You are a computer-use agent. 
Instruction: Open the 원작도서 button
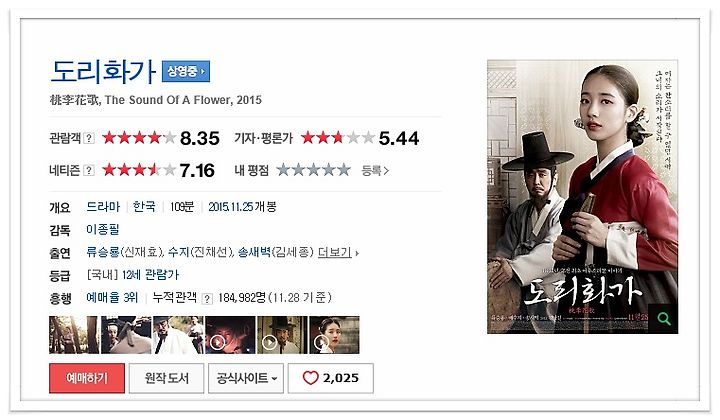pyautogui.click(x=166, y=378)
